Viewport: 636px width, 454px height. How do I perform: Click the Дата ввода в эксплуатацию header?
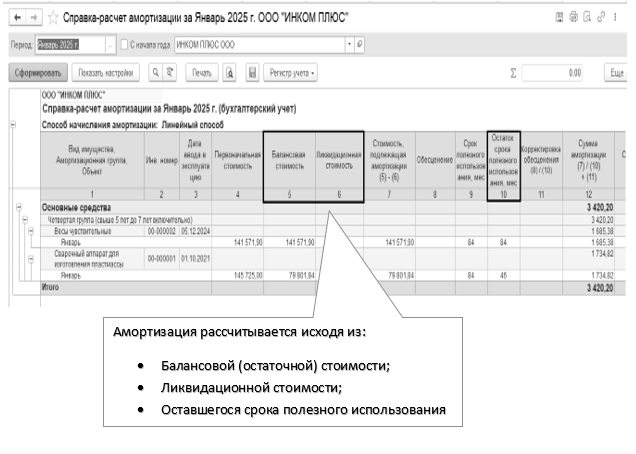point(195,160)
